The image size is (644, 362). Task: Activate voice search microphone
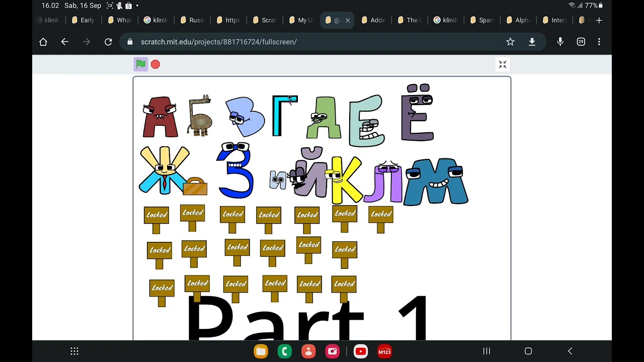(560, 42)
